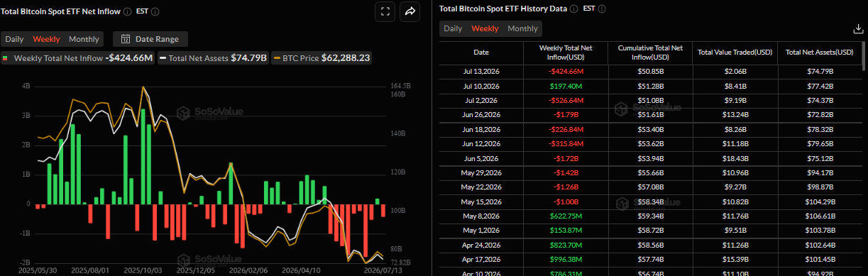The image size is (868, 276).
Task: Select Weekly tab on the net inflow chart
Action: click(x=47, y=39)
